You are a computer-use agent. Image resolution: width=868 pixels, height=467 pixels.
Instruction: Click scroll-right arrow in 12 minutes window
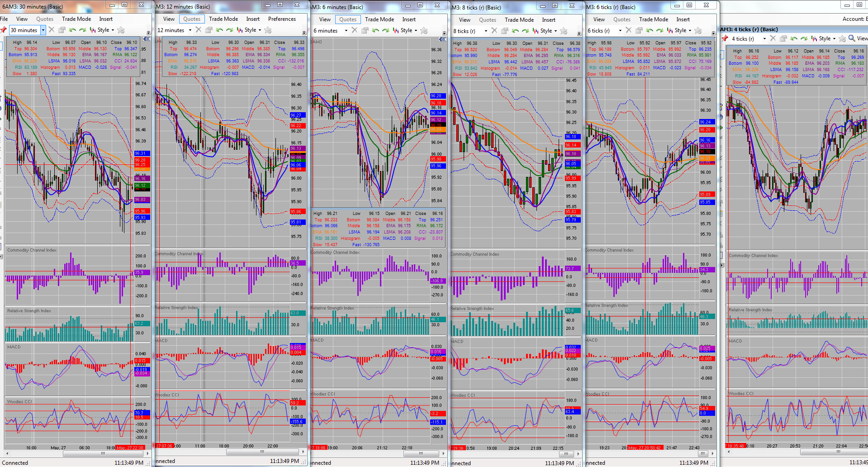303,452
